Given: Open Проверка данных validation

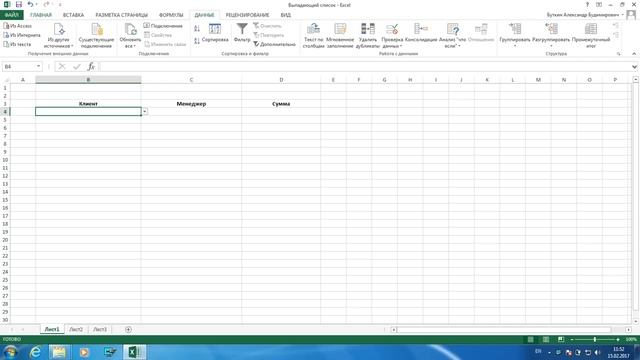Looking at the screenshot, I should 392,36.
